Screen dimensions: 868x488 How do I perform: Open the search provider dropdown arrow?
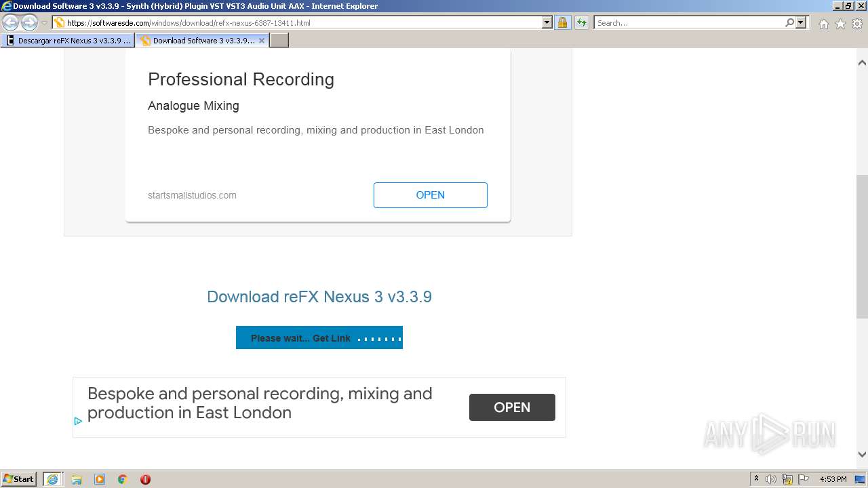pos(801,23)
